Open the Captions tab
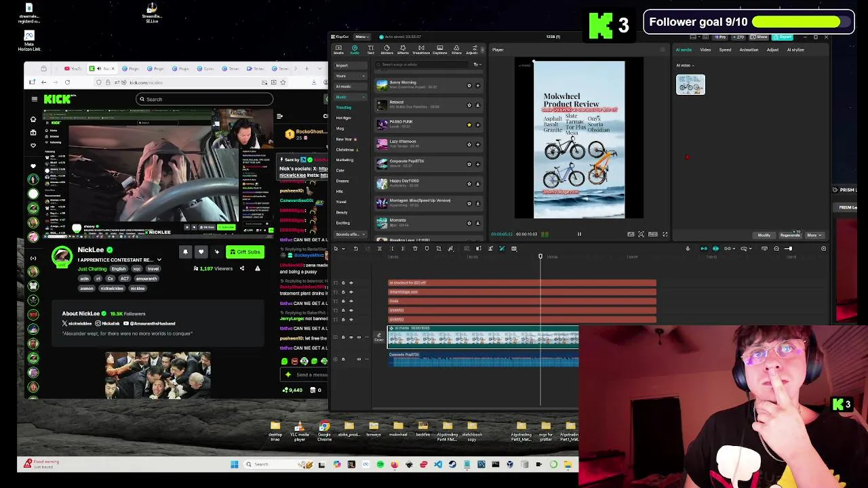The width and height of the screenshot is (868, 488). coord(439,49)
